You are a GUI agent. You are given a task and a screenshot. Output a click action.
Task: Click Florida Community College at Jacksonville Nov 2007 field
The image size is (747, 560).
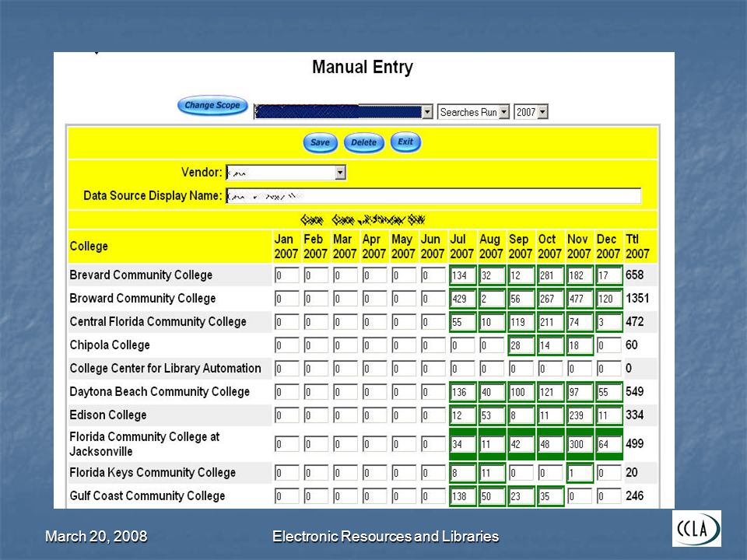[580, 444]
